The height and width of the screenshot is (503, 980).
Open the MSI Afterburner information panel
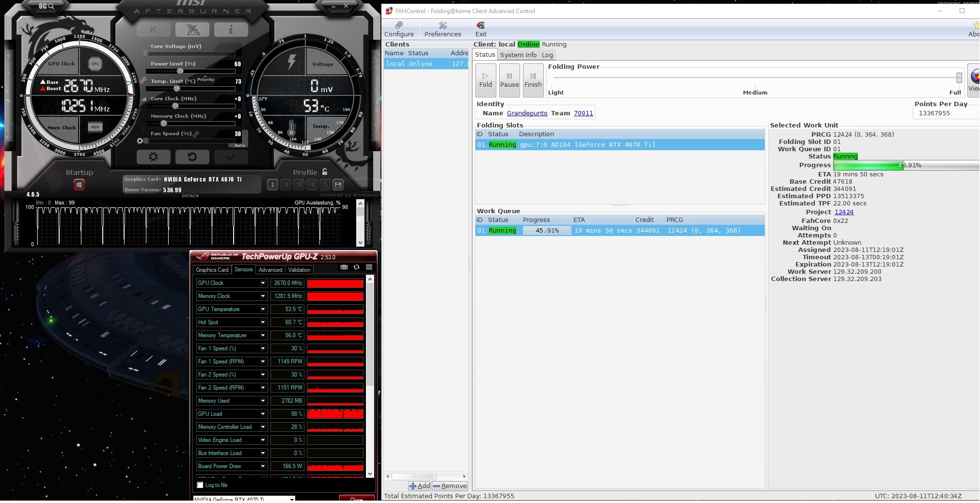click(231, 30)
